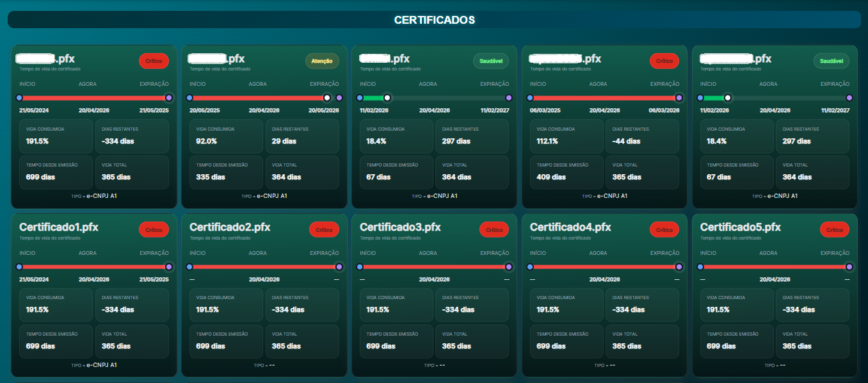Click the start dot on Certificado3.pfx timeline
This screenshot has width=868, height=383.
point(360,266)
